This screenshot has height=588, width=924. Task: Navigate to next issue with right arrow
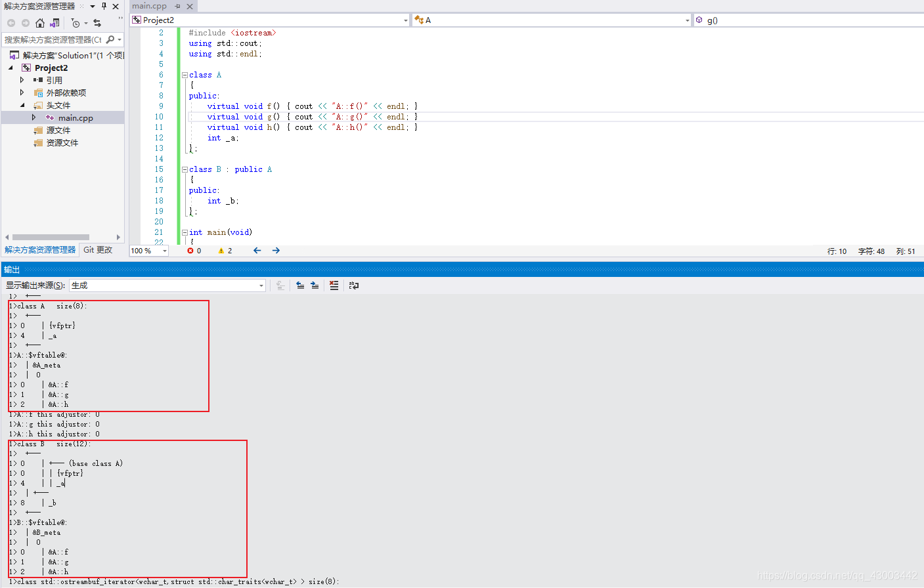276,251
